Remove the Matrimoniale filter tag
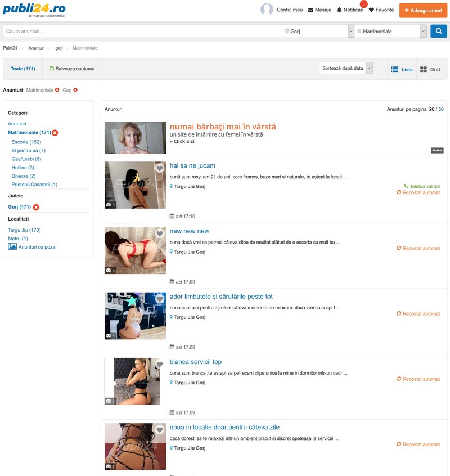450x476 pixels. pos(57,90)
